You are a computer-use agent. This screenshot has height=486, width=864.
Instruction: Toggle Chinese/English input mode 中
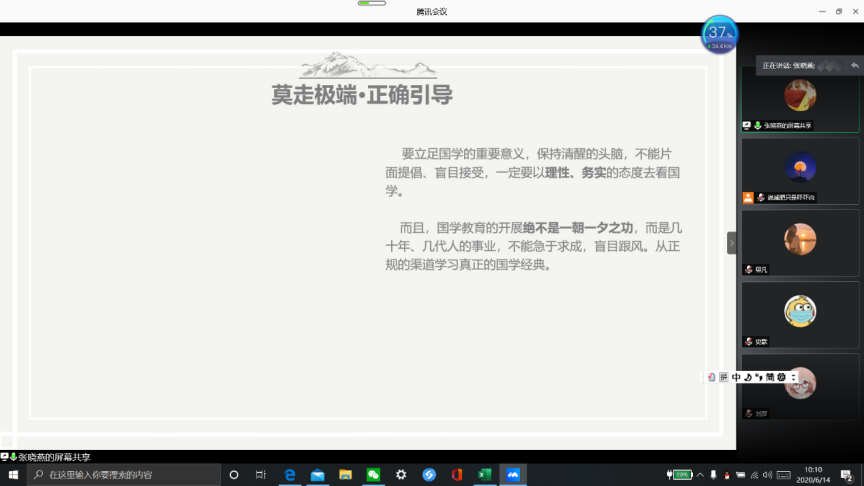736,377
